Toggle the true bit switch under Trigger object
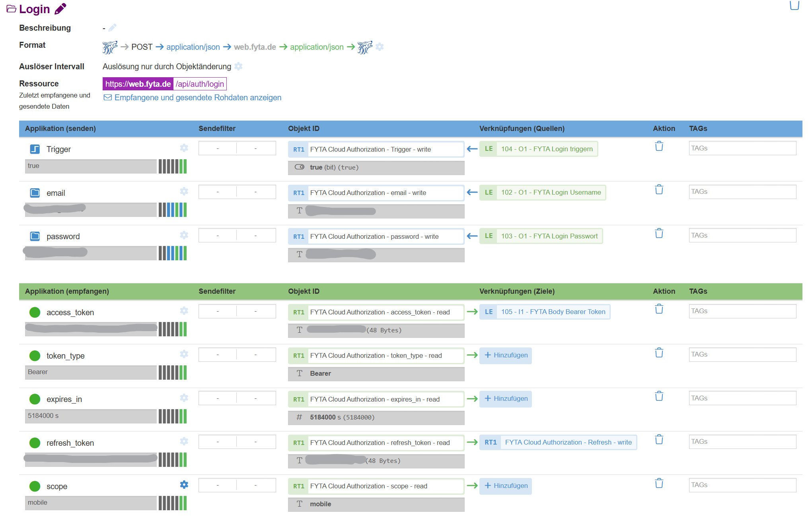The height and width of the screenshot is (517, 812). (x=299, y=167)
